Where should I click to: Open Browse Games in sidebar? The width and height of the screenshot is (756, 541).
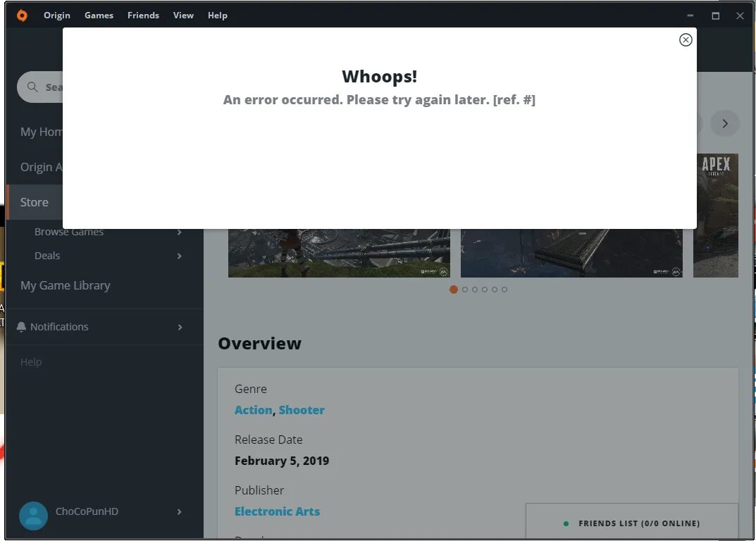pyautogui.click(x=69, y=232)
